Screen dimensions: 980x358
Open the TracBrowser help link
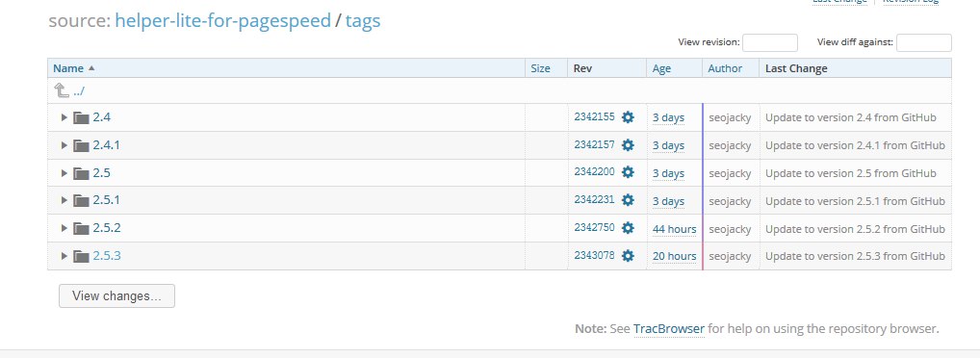pyautogui.click(x=669, y=328)
